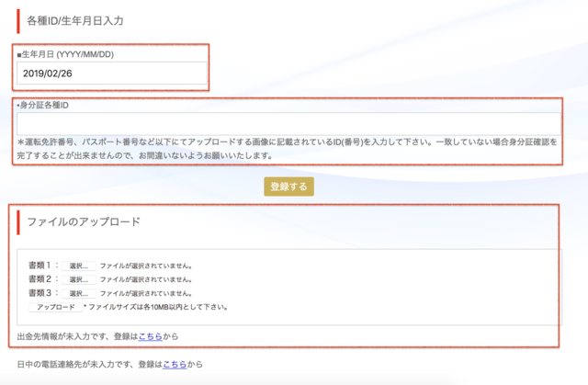
Task: Click the ファイルのアップロード section heading
Action: pos(84,222)
